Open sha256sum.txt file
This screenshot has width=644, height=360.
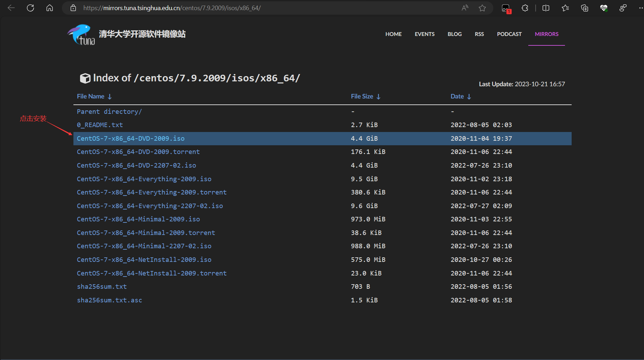click(102, 286)
